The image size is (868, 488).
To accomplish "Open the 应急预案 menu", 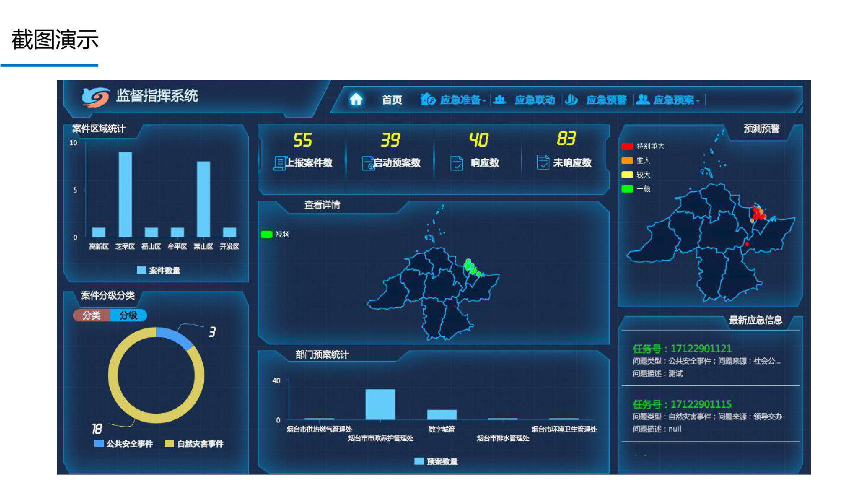I will click(x=674, y=100).
